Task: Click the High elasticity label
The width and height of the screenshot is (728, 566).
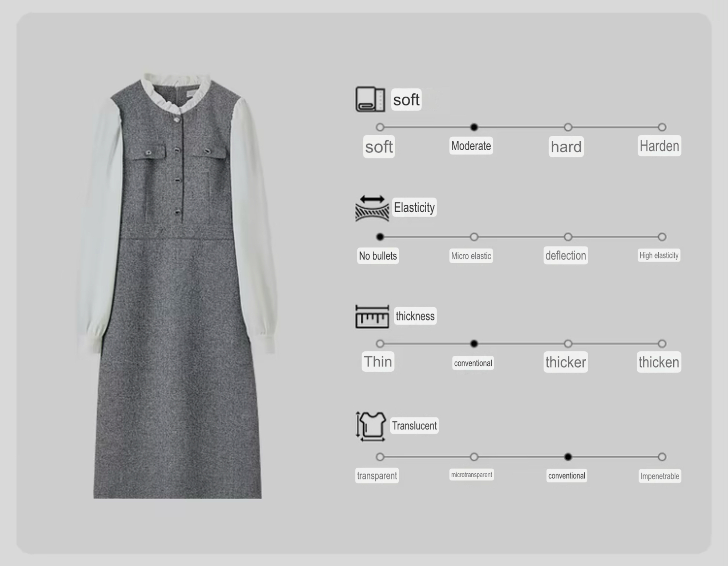Action: click(659, 255)
